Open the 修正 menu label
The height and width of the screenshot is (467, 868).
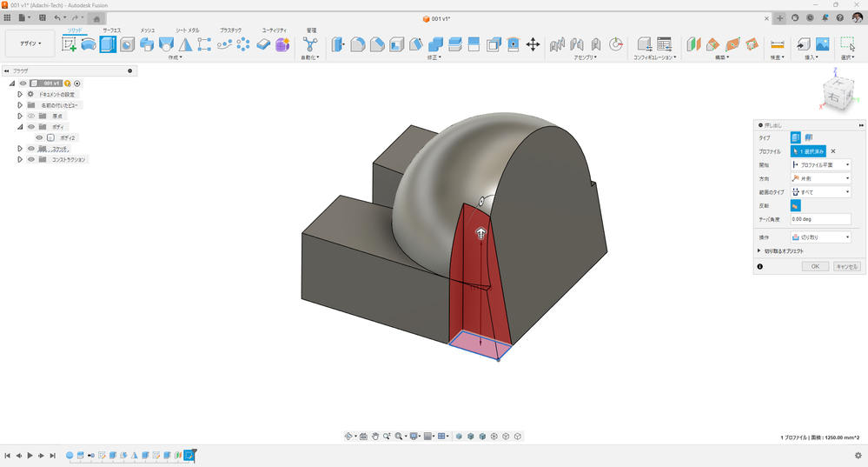434,57
